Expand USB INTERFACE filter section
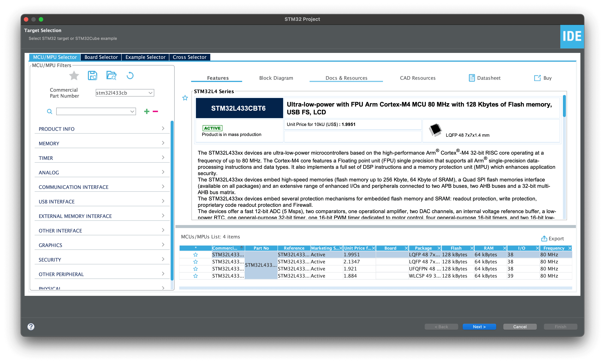The height and width of the screenshot is (364, 605). pos(102,201)
